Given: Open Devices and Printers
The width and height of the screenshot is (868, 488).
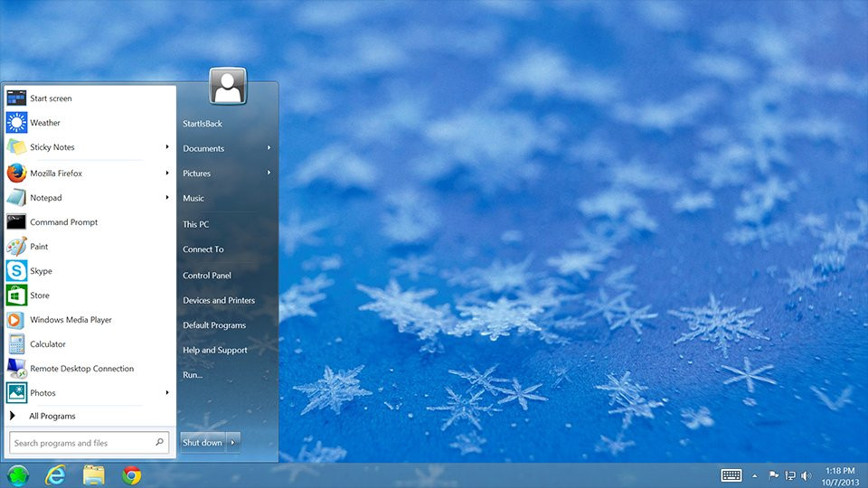Looking at the screenshot, I should [219, 300].
